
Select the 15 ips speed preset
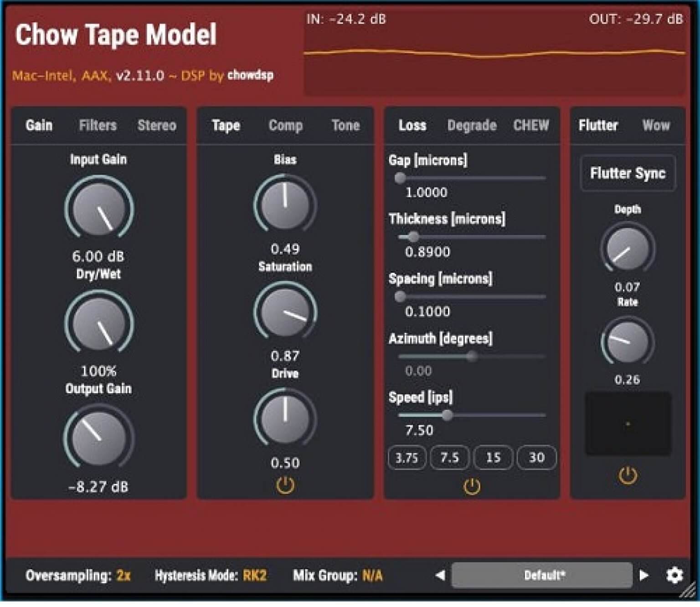point(493,458)
